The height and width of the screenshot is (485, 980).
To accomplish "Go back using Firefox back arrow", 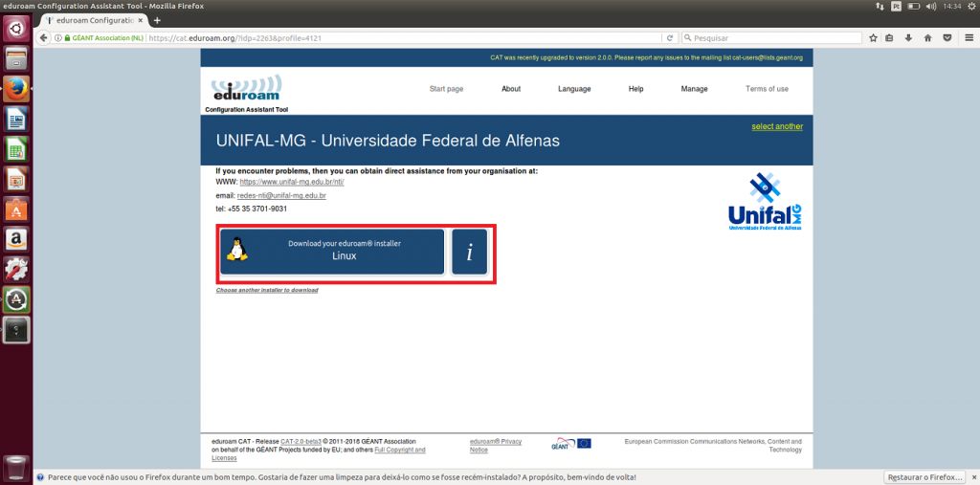I will 44,38.
